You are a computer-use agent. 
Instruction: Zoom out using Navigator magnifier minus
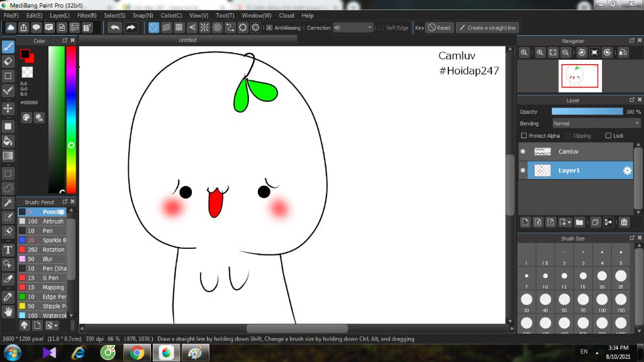pos(565,53)
